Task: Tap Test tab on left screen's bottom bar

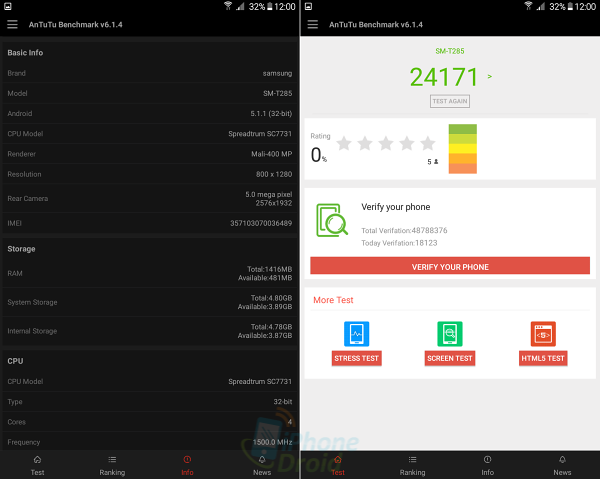Action: (x=38, y=466)
